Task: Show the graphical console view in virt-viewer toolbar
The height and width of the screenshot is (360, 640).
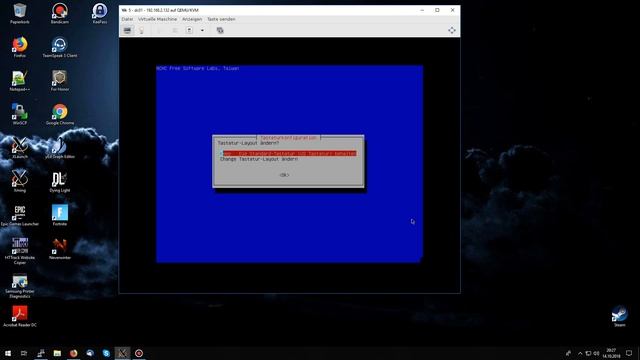Action: (x=128, y=30)
